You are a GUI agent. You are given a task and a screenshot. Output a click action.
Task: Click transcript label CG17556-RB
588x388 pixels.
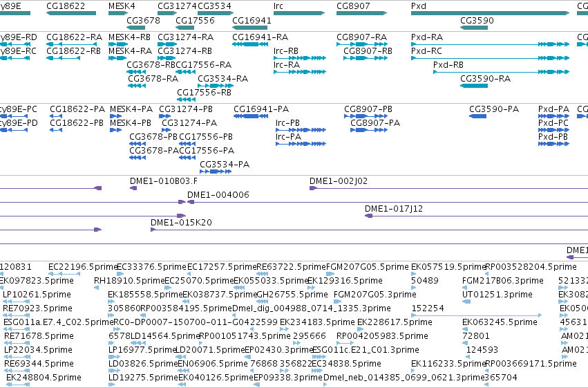tap(204, 93)
